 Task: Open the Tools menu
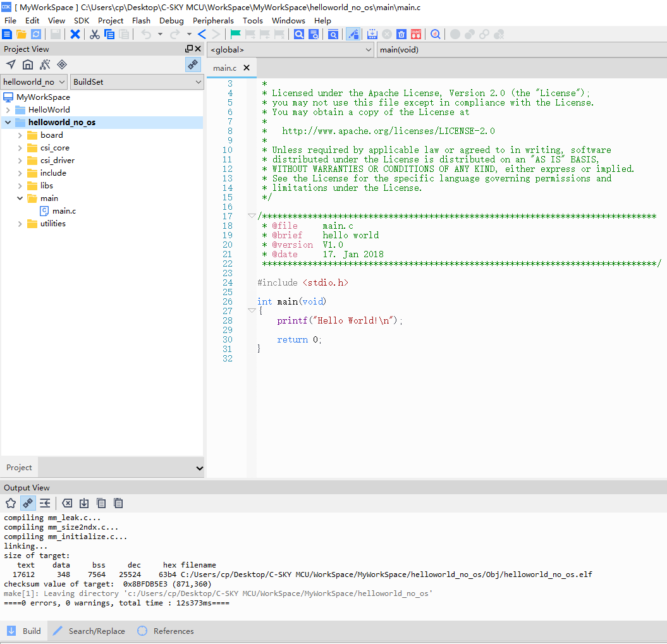coord(253,20)
